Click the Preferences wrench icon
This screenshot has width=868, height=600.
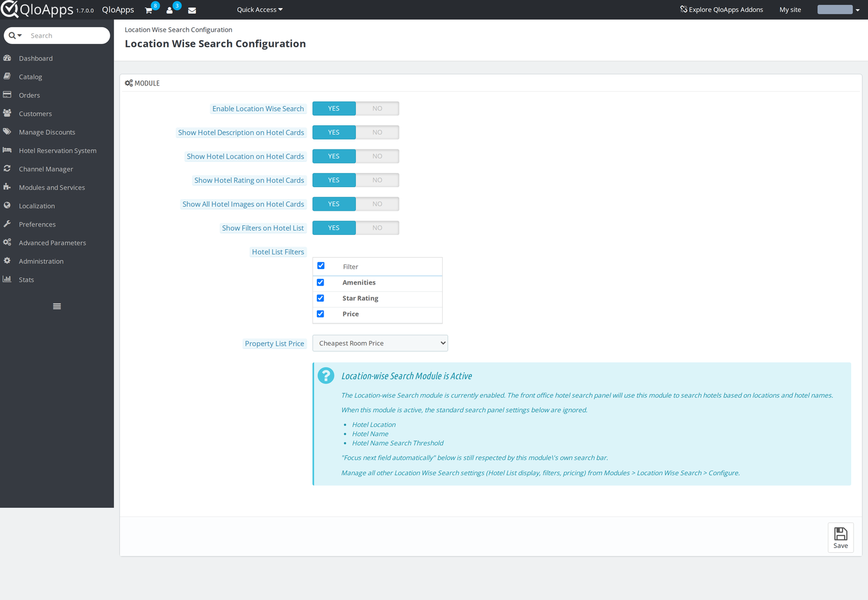[x=7, y=224]
